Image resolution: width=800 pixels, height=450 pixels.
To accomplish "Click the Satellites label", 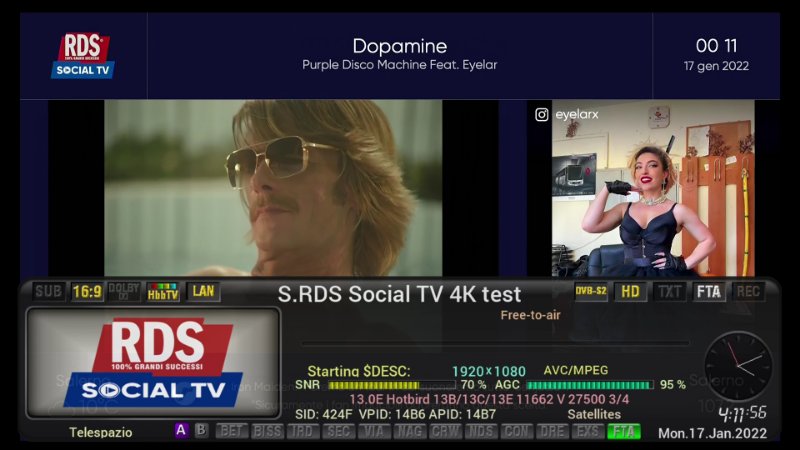I will pos(594,414).
